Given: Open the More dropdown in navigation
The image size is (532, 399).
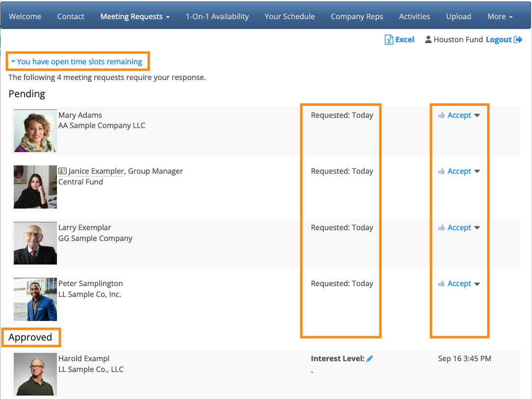Looking at the screenshot, I should (x=500, y=16).
